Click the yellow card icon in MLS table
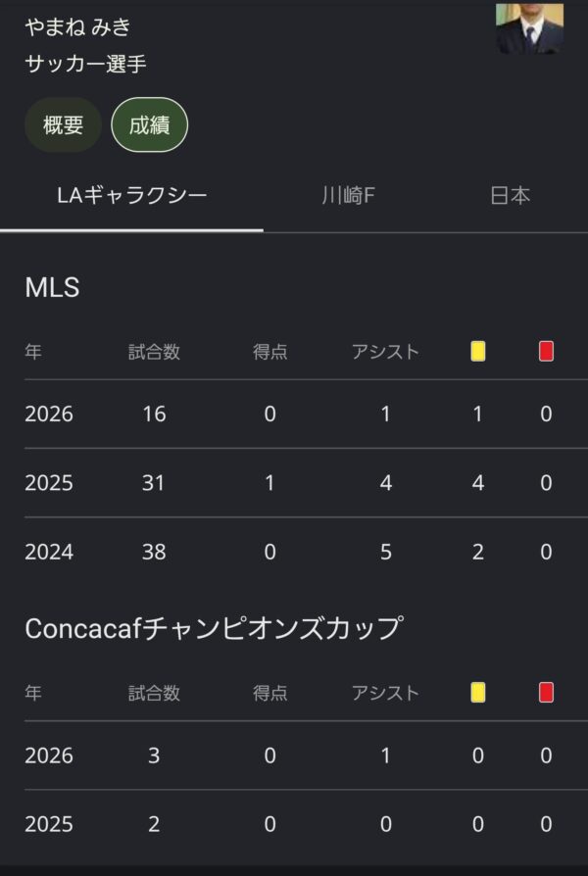The height and width of the screenshot is (876, 588). click(x=478, y=352)
